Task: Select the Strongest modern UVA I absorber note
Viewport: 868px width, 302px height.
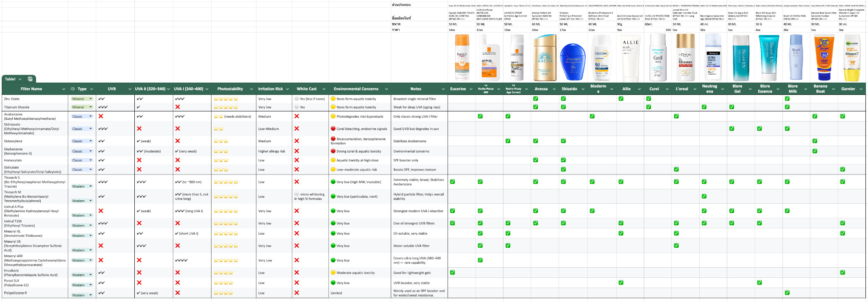Action: pyautogui.click(x=419, y=211)
